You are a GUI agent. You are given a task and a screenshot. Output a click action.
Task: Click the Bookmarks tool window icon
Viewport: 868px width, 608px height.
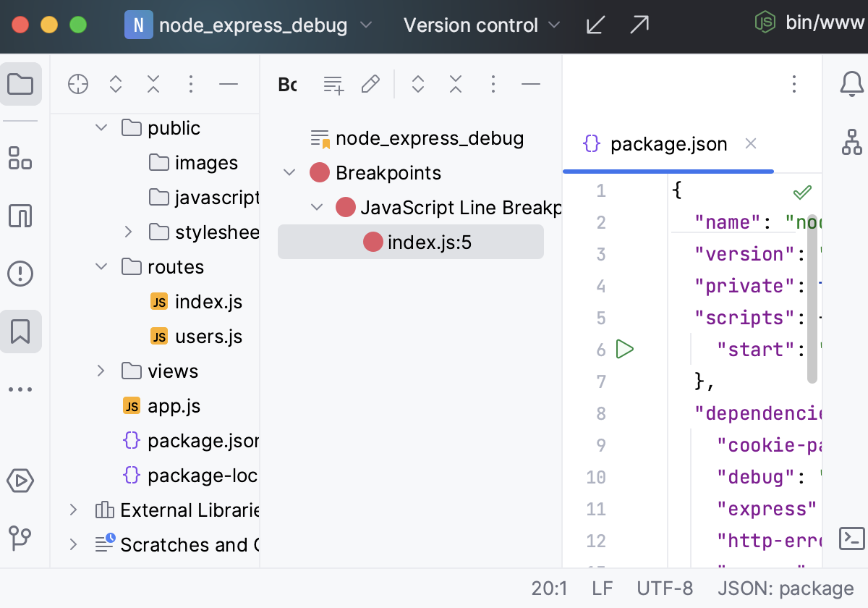20,332
